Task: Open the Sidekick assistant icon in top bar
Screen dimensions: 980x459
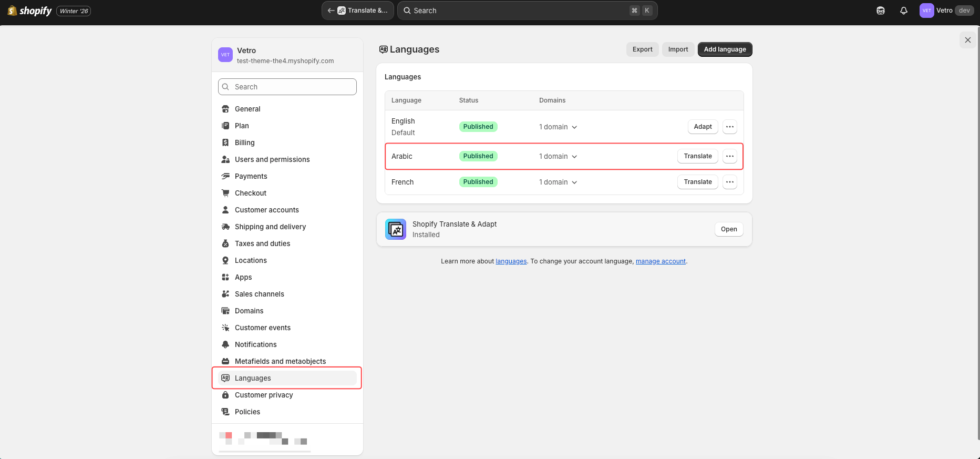Action: coord(881,11)
